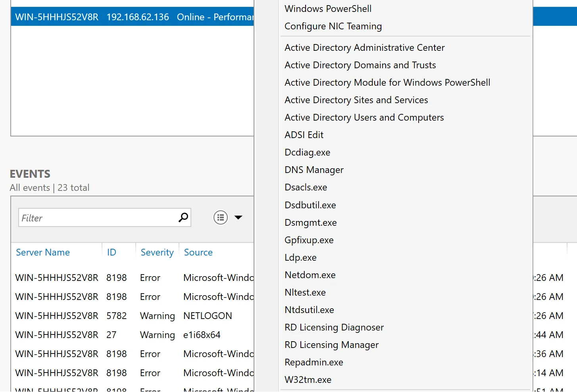Type in the events Filter field
This screenshot has height=392, width=577.
point(97,218)
